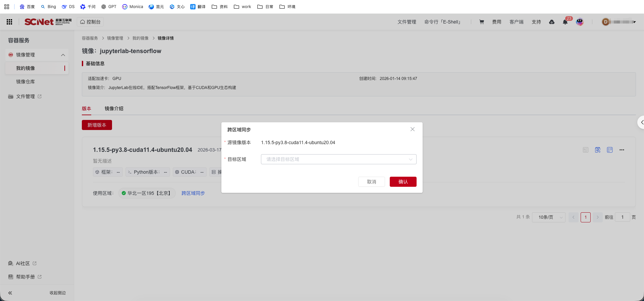The width and height of the screenshot is (644, 301).
Task: Open 帮助手册 sidebar link
Action: coord(25,277)
